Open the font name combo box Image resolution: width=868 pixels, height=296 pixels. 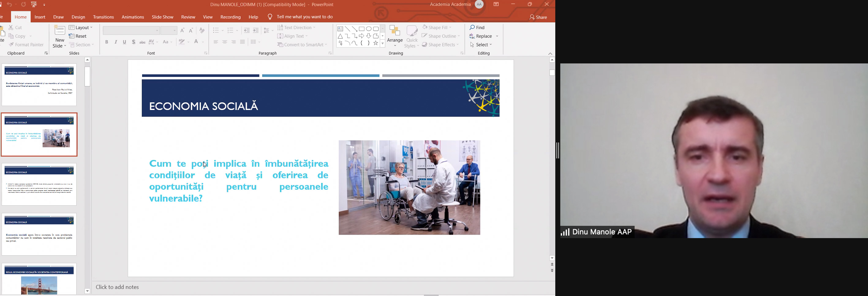coord(131,31)
